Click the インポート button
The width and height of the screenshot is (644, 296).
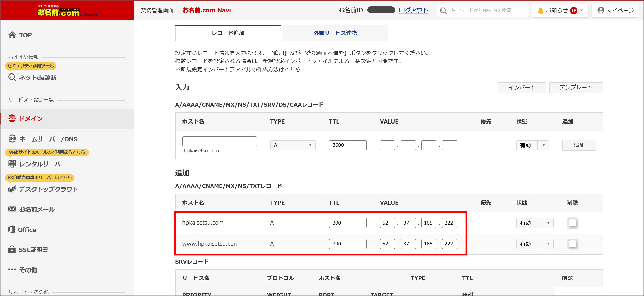pos(522,88)
